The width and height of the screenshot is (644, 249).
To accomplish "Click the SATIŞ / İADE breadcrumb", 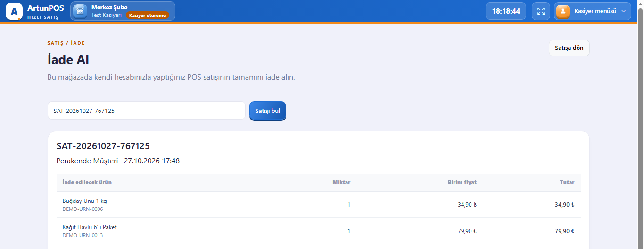I will (66, 43).
